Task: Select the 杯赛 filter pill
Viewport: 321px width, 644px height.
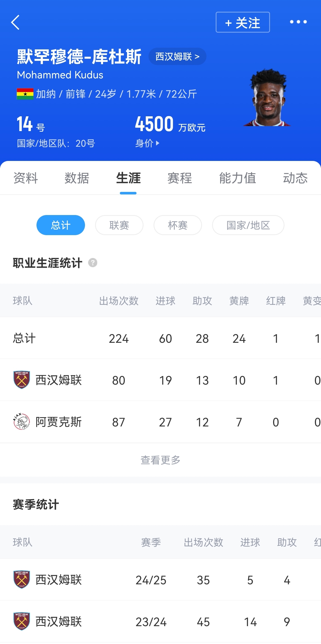Action: tap(177, 225)
